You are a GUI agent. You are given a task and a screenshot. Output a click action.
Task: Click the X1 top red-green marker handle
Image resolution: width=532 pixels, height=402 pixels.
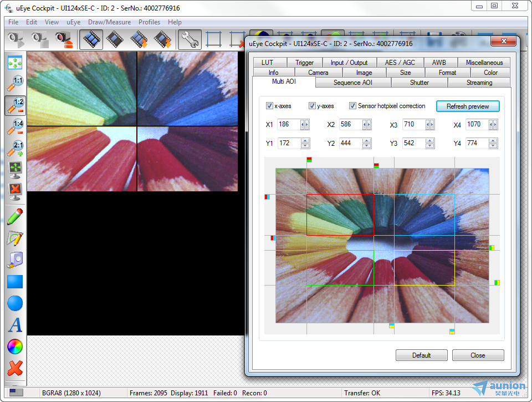click(x=309, y=160)
